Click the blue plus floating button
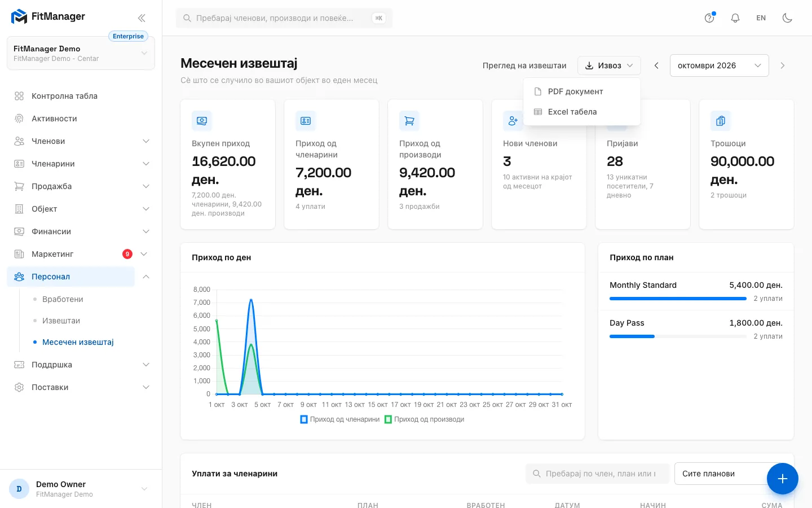The width and height of the screenshot is (812, 508). (783, 479)
